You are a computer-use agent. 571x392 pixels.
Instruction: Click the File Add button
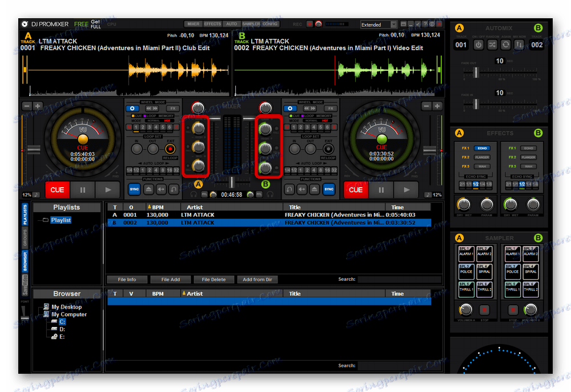coord(170,280)
